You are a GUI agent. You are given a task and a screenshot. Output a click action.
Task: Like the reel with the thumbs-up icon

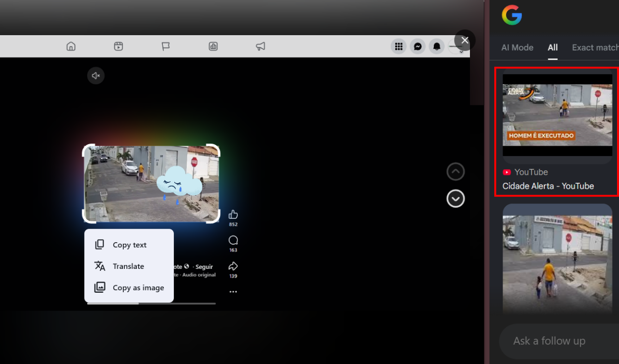tap(233, 214)
